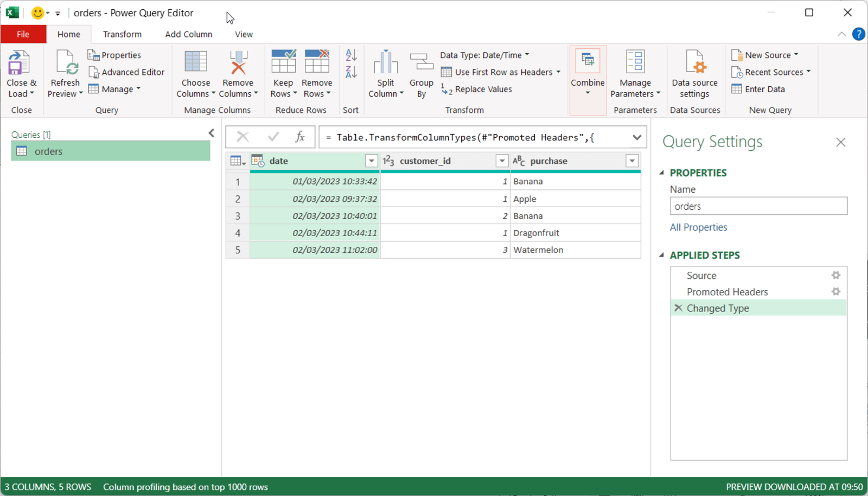
Task: Click the smiley feedback icon
Action: pos(37,12)
